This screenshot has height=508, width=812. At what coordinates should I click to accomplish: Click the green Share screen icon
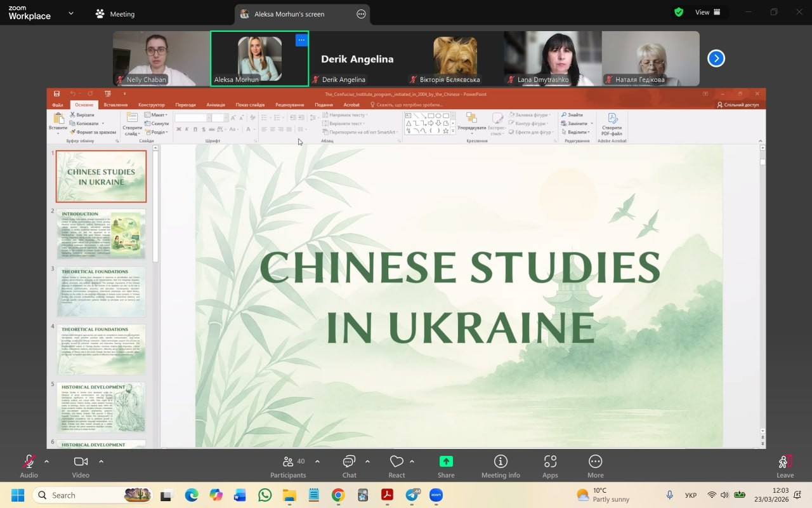[x=446, y=462]
